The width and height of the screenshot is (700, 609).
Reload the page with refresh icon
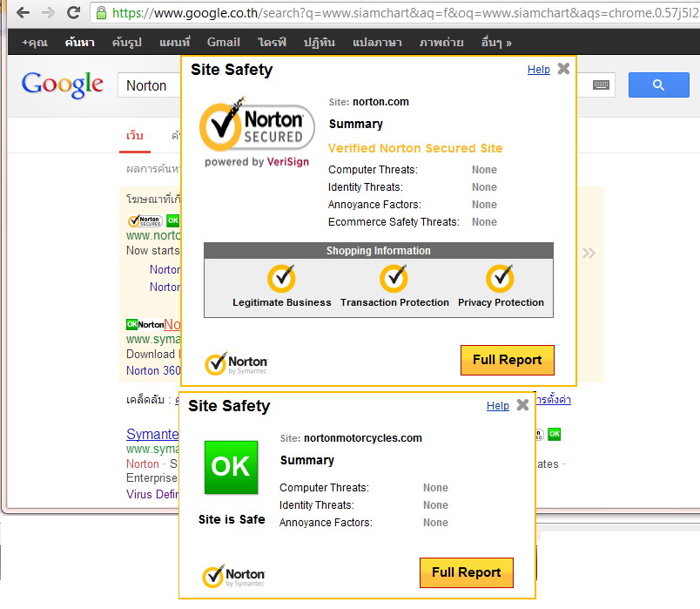tap(74, 12)
